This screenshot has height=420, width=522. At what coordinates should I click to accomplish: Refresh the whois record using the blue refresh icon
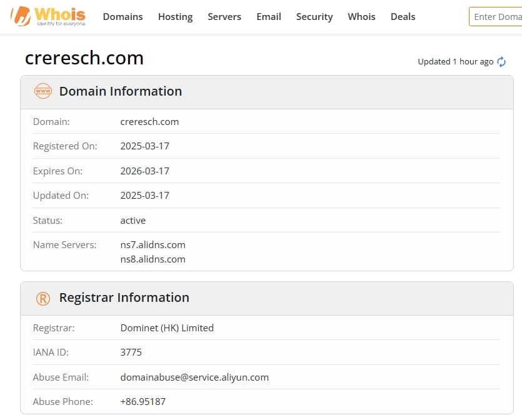(x=501, y=62)
